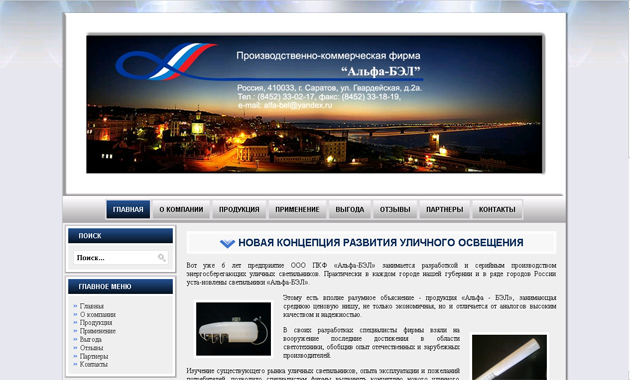
Task: Click the company name “Альфа-БЭЛ” in banner
Action: pos(381,72)
